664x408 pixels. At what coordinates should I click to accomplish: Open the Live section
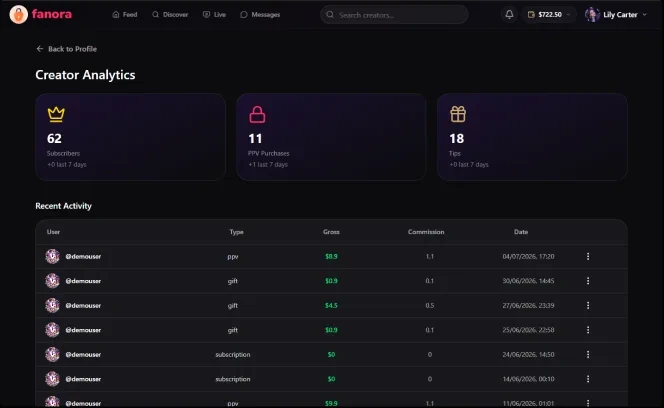pyautogui.click(x=214, y=14)
